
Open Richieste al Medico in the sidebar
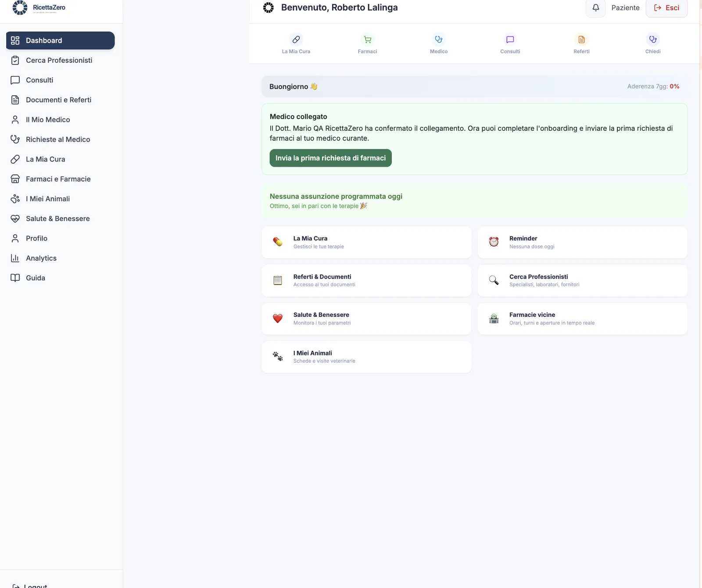click(61, 139)
